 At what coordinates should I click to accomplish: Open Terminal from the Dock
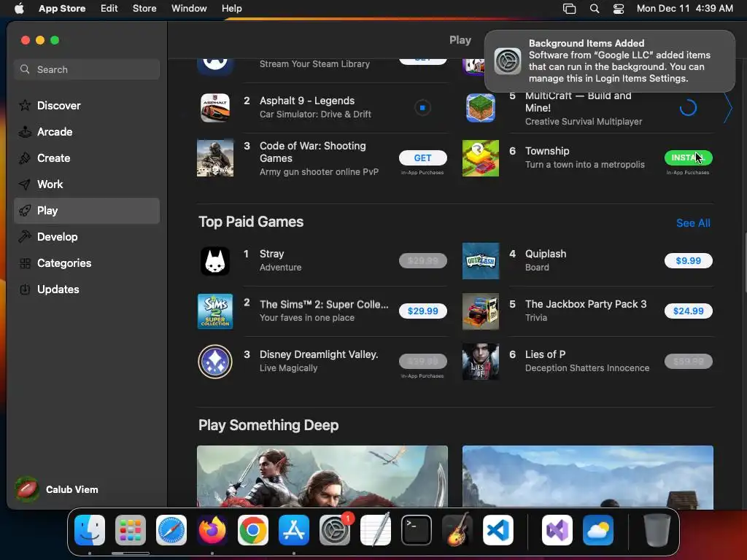coord(417,530)
